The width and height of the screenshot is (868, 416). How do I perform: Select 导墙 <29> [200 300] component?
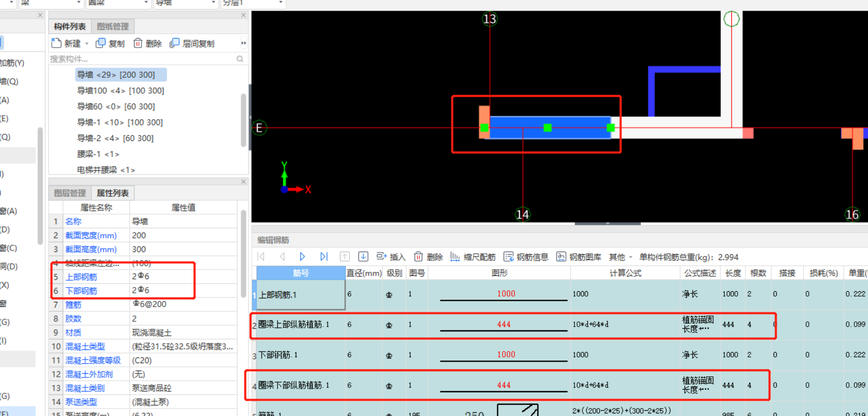(121, 75)
